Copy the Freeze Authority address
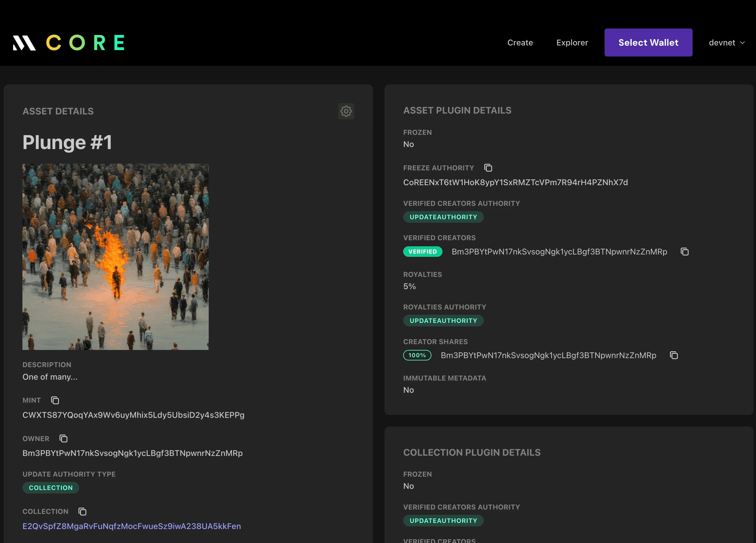 pos(488,168)
